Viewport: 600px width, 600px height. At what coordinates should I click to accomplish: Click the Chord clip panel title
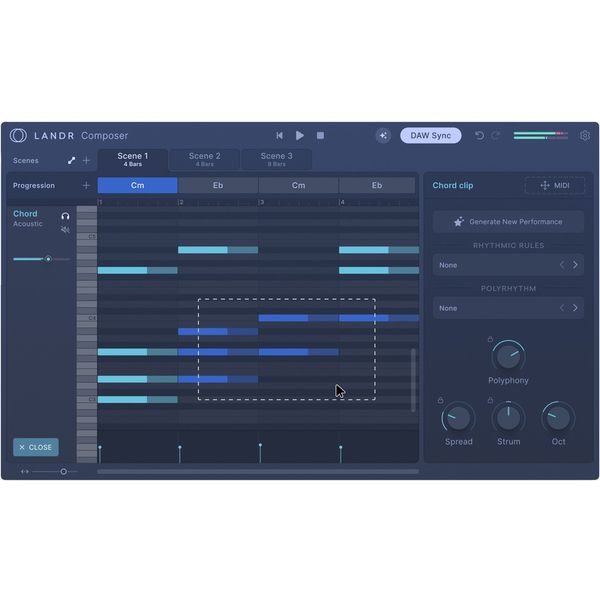(x=453, y=186)
